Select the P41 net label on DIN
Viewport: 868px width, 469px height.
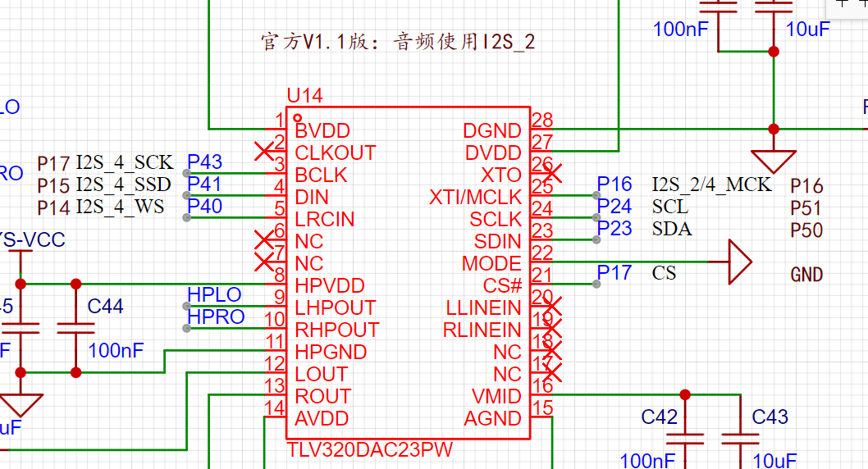pyautogui.click(x=204, y=184)
